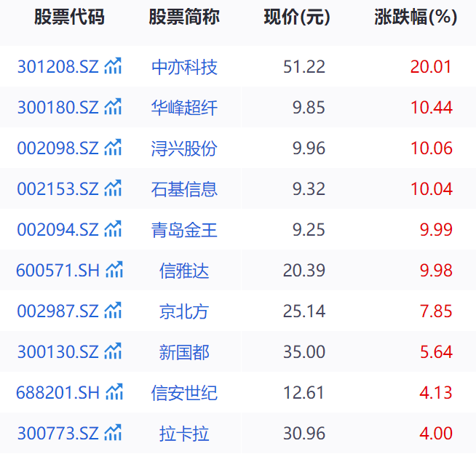This screenshot has width=476, height=454.
Task: Open chart icon beside 002094.SZ
Action: click(113, 228)
